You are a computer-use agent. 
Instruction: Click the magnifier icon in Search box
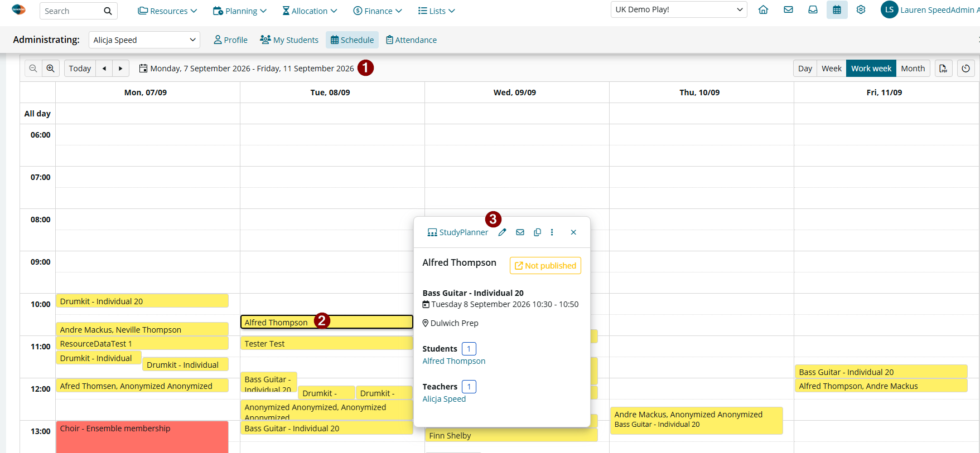[108, 11]
